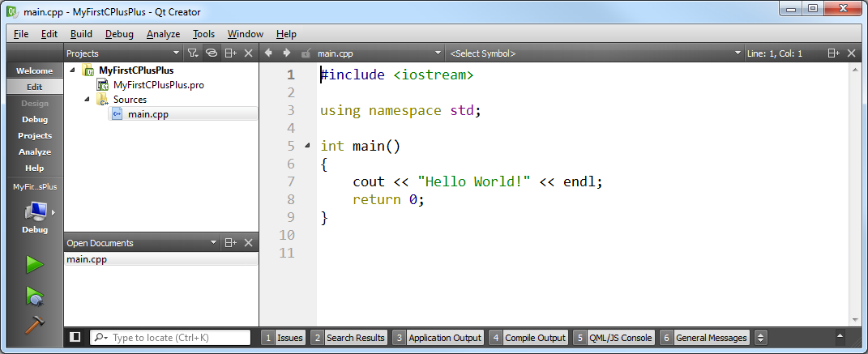Start debugging with the debug-run icon
868x354 pixels.
[x=34, y=295]
